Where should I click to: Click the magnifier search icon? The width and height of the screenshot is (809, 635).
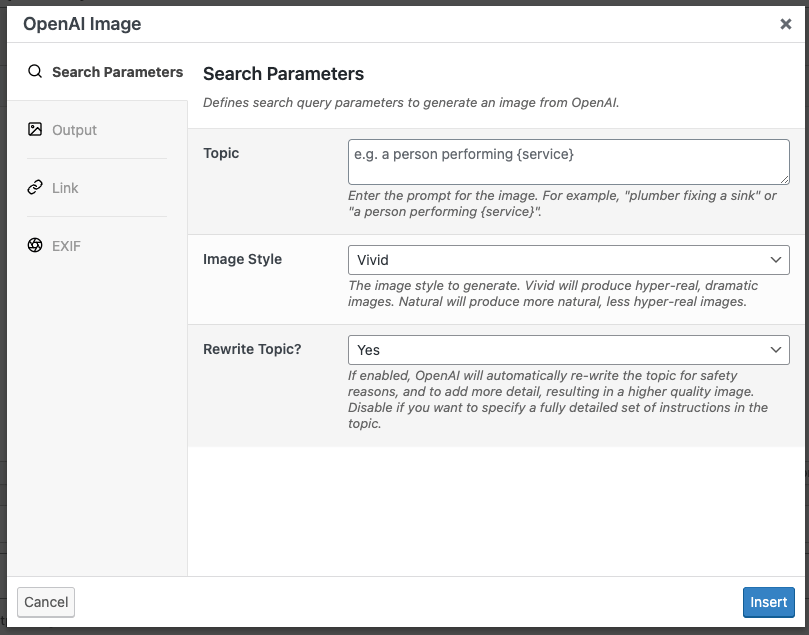click(35, 71)
